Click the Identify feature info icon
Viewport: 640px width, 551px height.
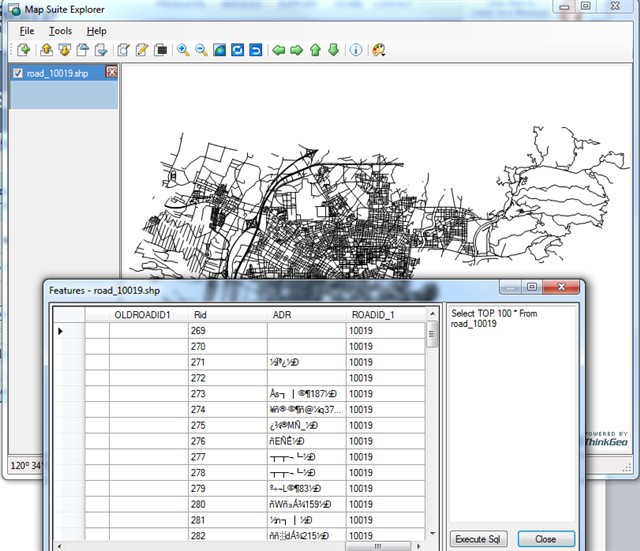[356, 50]
